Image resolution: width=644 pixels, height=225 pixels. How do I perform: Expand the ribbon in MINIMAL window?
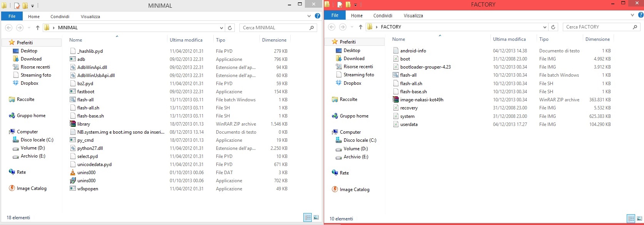pos(309,16)
